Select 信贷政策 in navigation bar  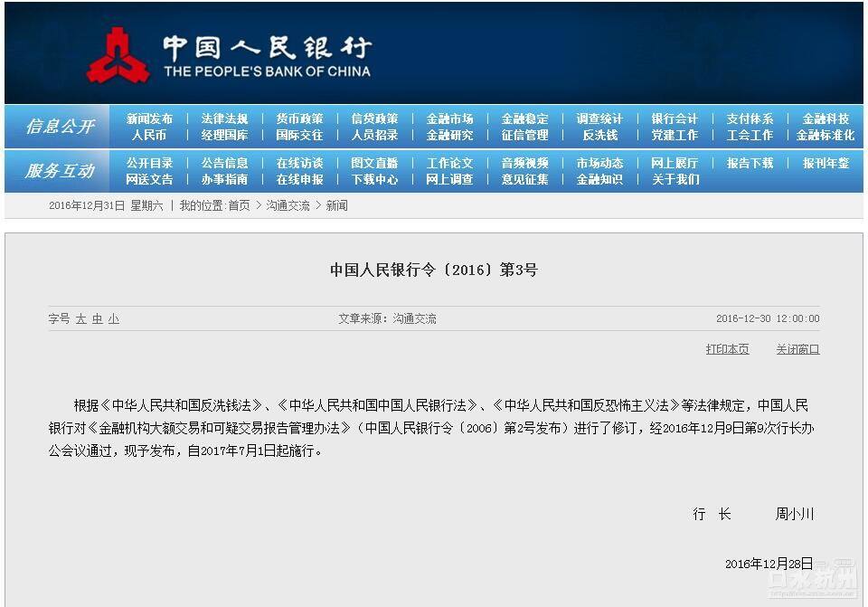tap(374, 119)
